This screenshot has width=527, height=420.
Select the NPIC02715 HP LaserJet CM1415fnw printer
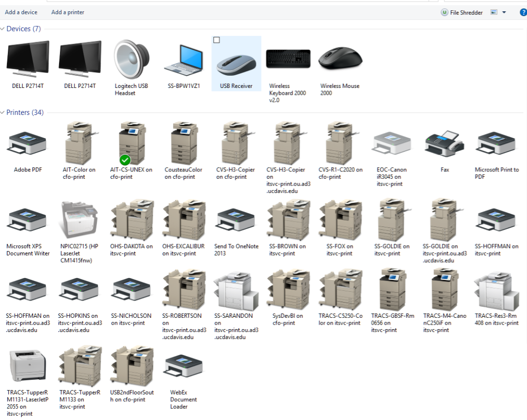79,232
